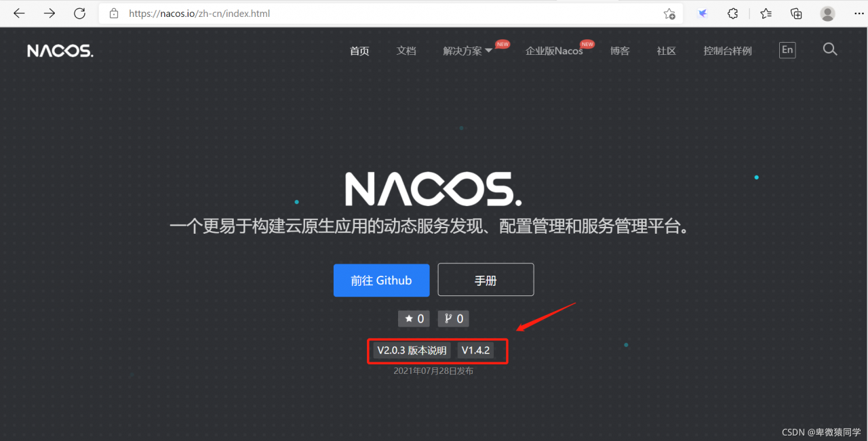Viewport: 868px width, 441px height.
Task: Open the browser settings ellipsis menu
Action: tap(859, 14)
